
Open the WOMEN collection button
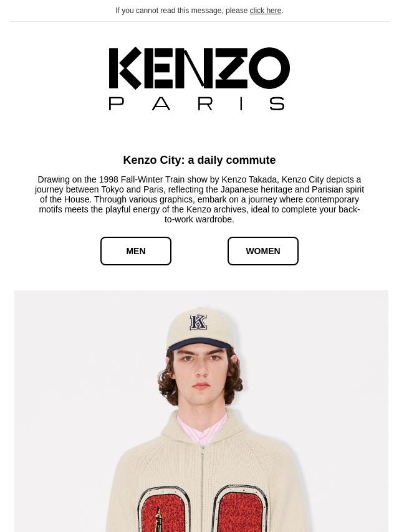263,251
